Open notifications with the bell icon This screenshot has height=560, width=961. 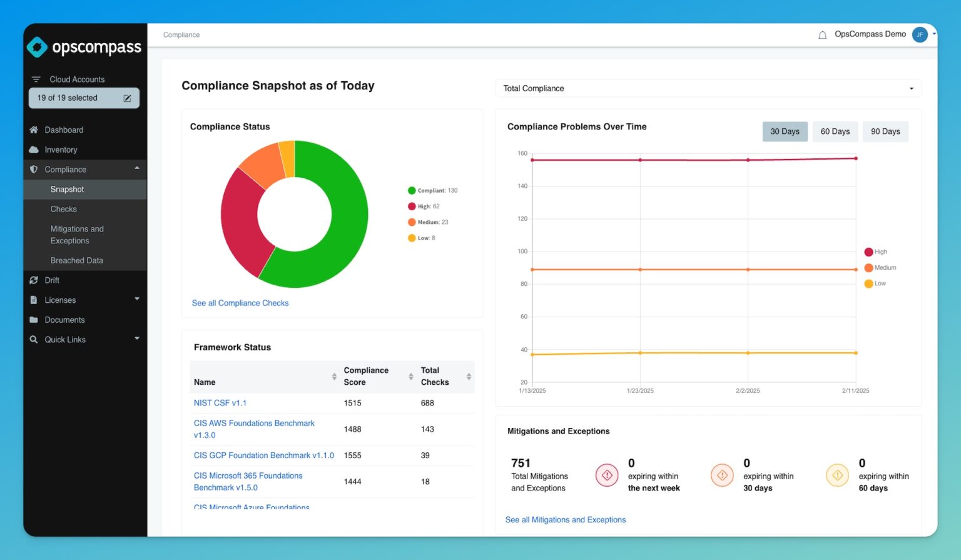823,34
